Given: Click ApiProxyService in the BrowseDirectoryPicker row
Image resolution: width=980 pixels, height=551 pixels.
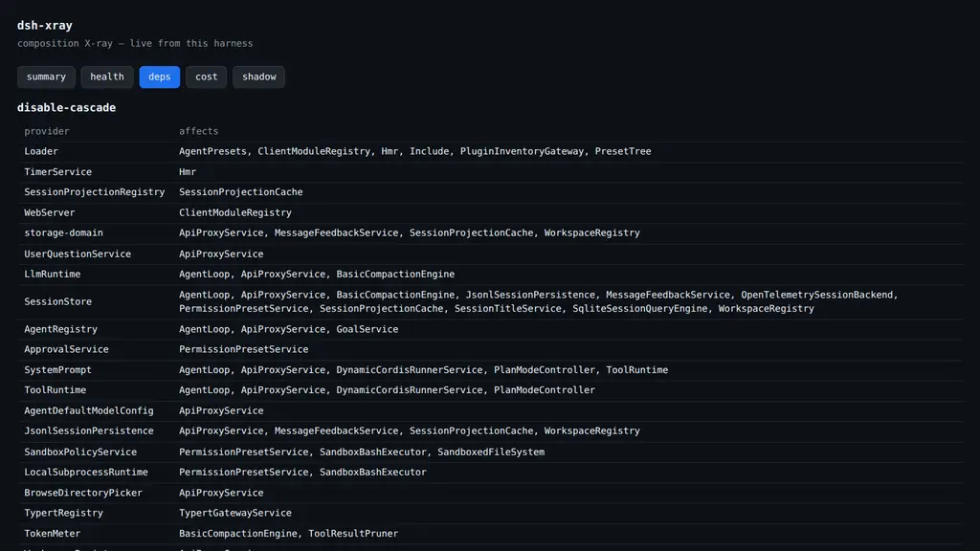Looking at the screenshot, I should pyautogui.click(x=221, y=493).
